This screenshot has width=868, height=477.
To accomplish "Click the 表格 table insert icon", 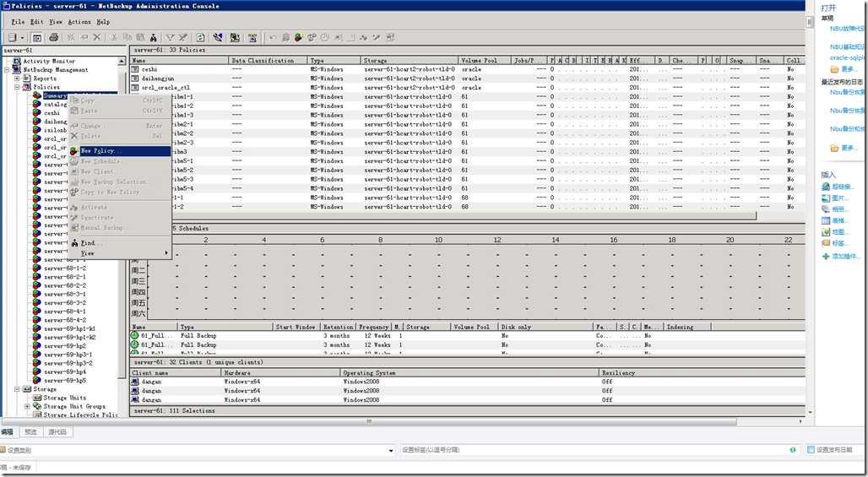I will pos(826,221).
